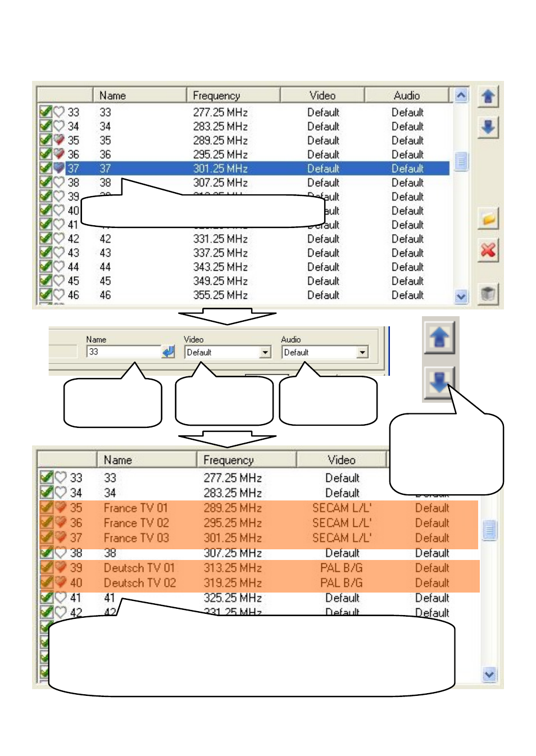The width and height of the screenshot is (536, 756).
Task: Click the large blue up arrow button
Action: [x=439, y=338]
